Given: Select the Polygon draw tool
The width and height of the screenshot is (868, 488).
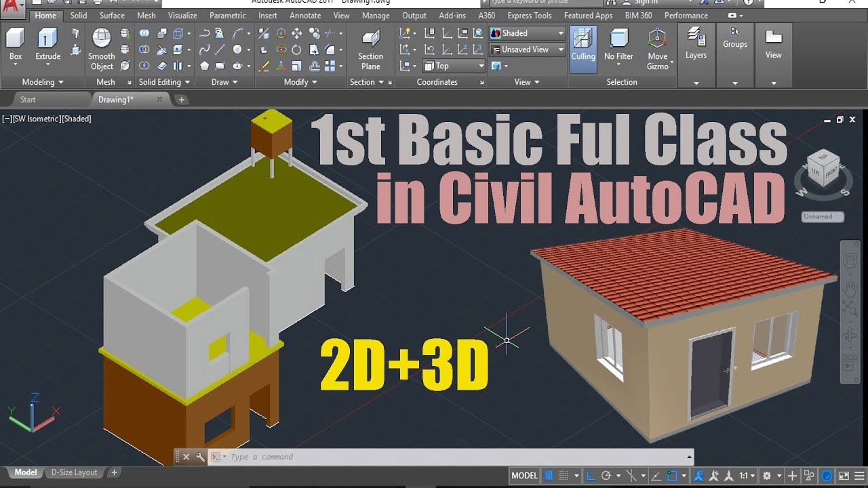Looking at the screenshot, I should tap(205, 66).
